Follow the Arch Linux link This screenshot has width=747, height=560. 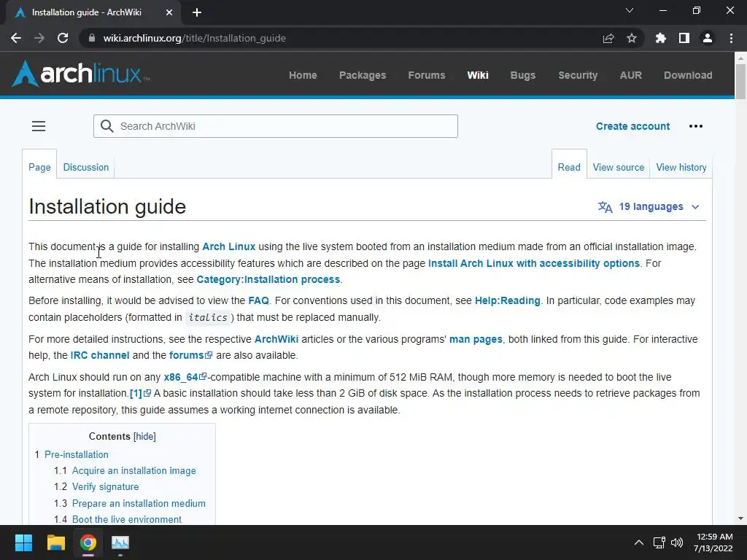click(x=229, y=246)
